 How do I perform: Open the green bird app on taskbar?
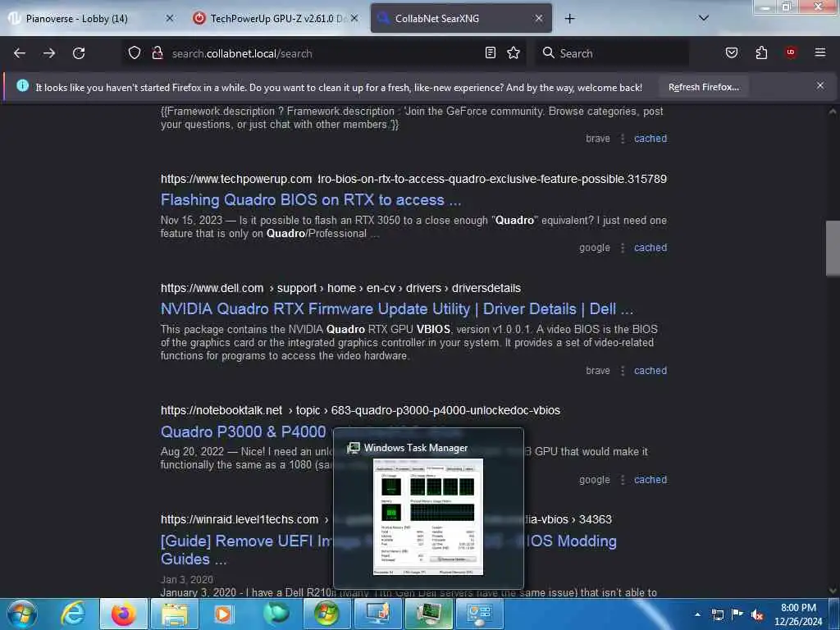276,614
